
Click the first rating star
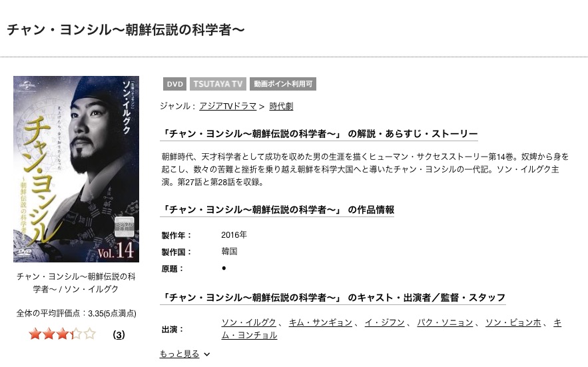(x=35, y=334)
